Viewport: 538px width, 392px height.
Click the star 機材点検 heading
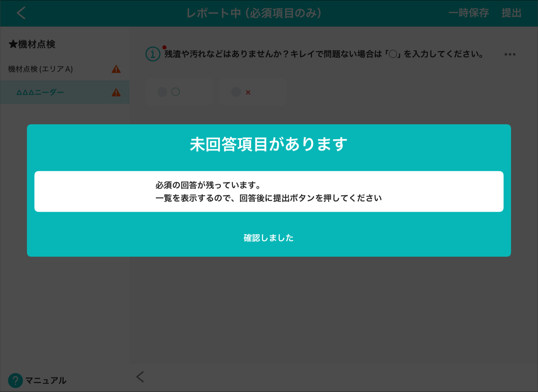(x=32, y=44)
